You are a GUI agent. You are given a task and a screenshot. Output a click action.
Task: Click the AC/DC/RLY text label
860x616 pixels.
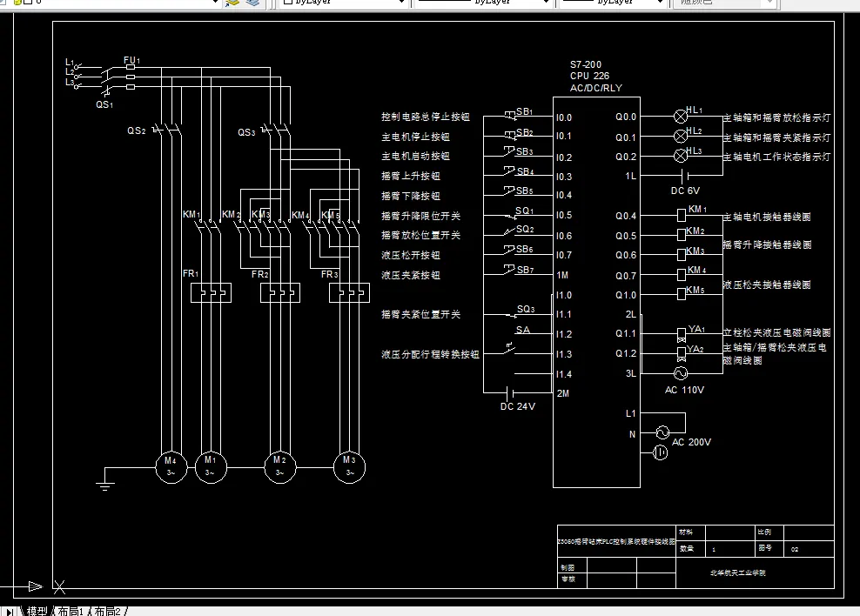tap(595, 88)
